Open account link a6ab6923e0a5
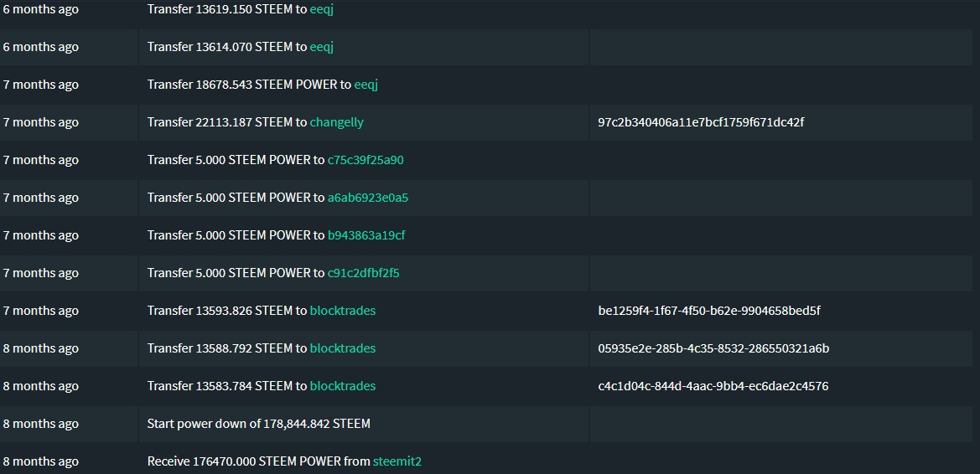The image size is (980, 474). pyautogui.click(x=367, y=198)
